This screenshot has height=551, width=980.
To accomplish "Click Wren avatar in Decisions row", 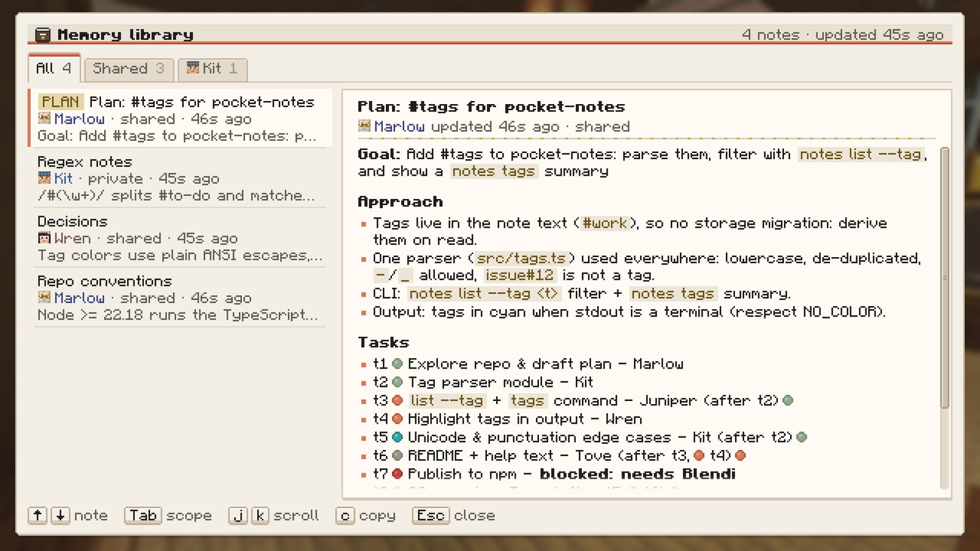I will [x=44, y=238].
